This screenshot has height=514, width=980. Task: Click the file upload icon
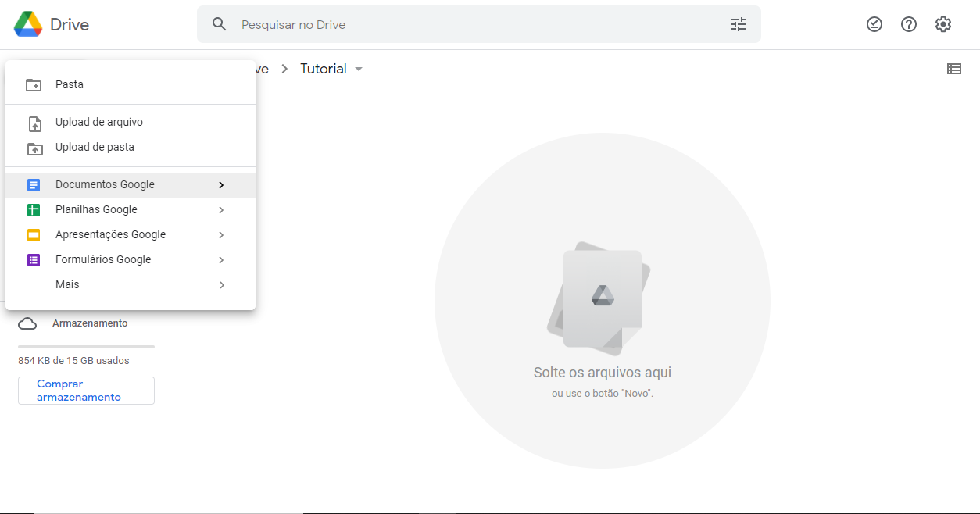click(x=34, y=123)
